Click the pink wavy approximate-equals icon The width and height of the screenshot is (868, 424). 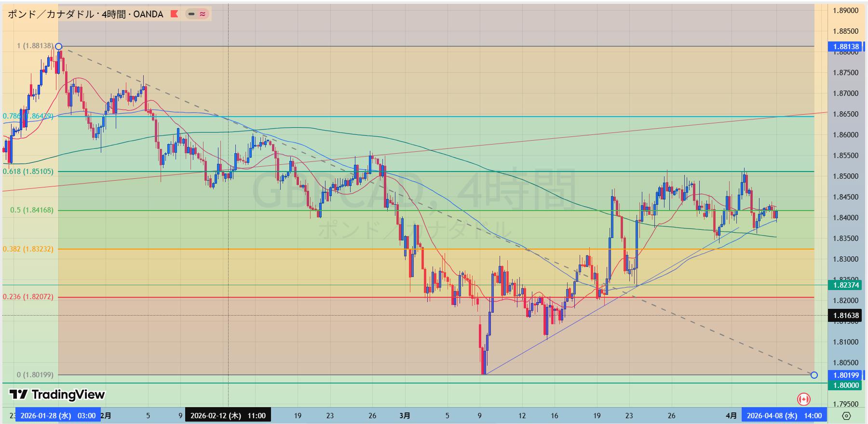coord(203,14)
